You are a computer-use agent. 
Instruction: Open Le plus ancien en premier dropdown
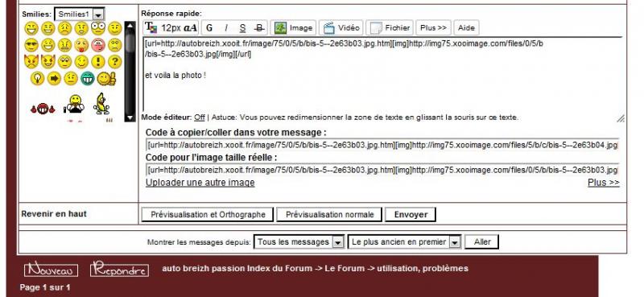[x=404, y=242]
